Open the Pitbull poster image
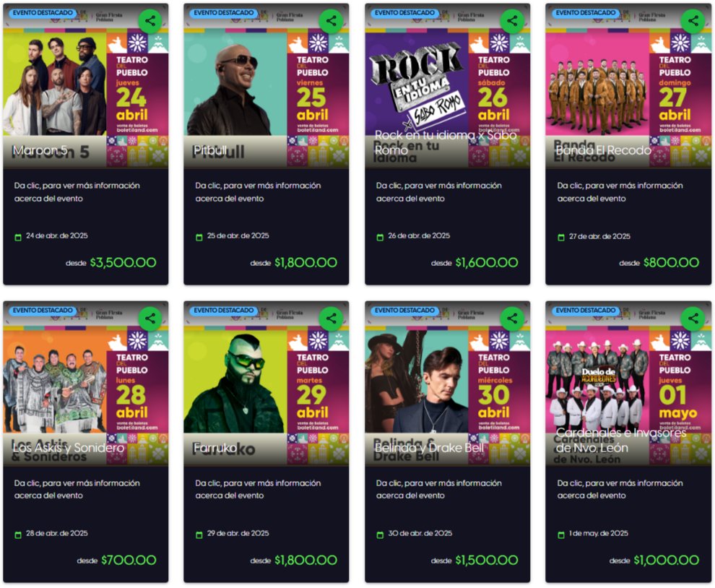Viewport: 715px width, 588px height. 266,87
